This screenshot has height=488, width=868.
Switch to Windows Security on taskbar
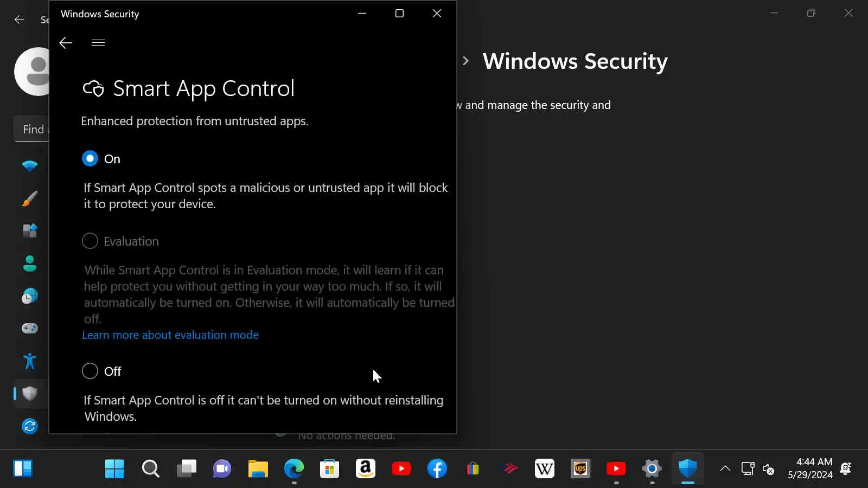click(687, 468)
